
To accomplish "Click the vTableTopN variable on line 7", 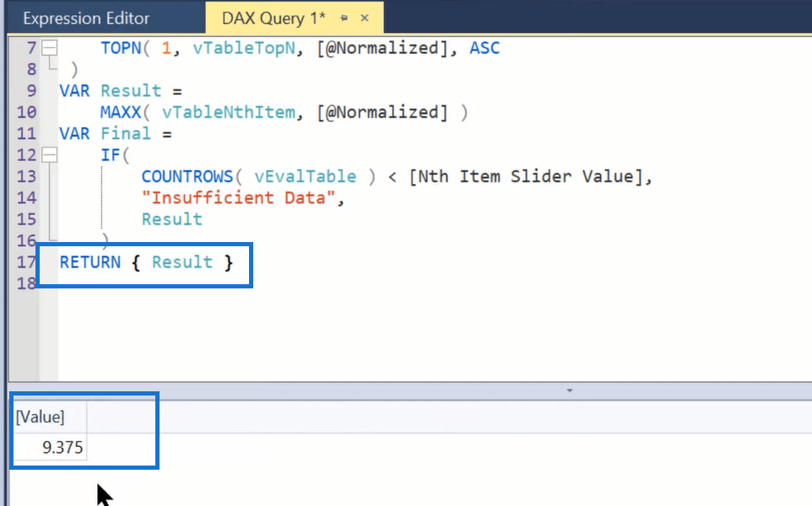I will click(243, 48).
